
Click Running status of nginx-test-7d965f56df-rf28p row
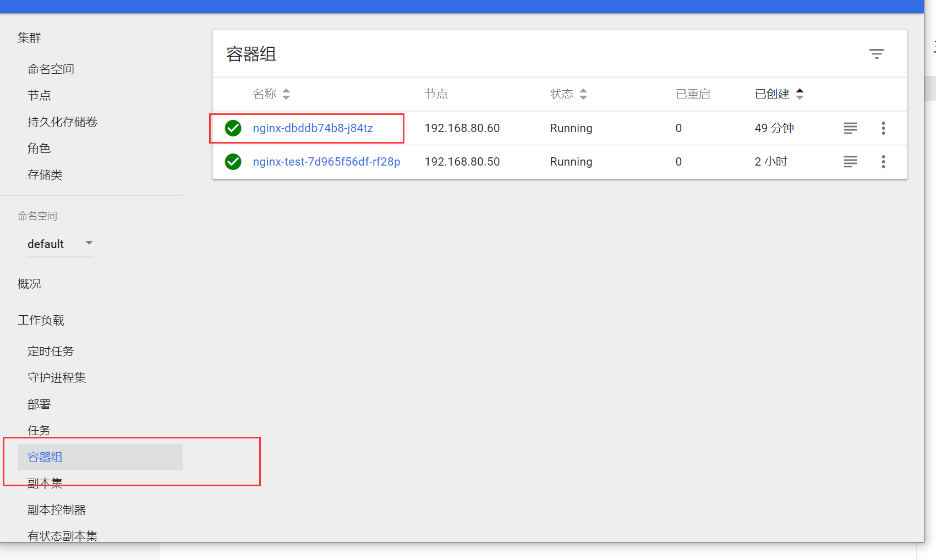[571, 162]
